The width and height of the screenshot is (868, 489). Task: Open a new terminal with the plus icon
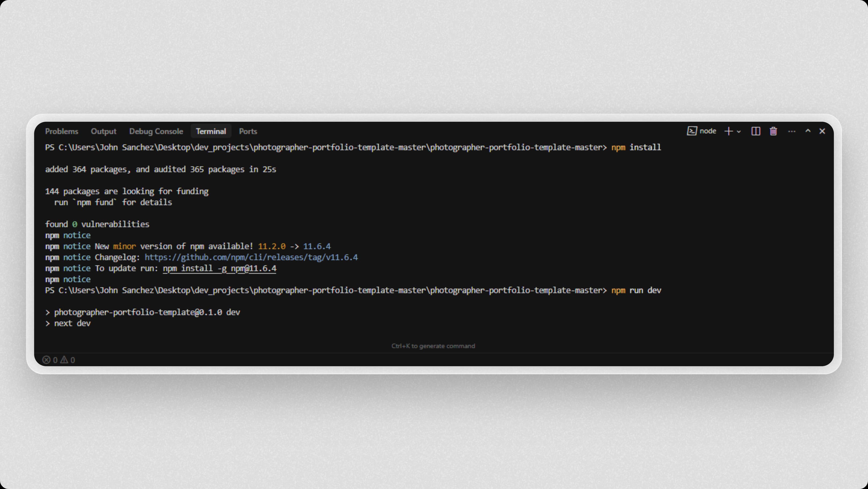coord(729,131)
